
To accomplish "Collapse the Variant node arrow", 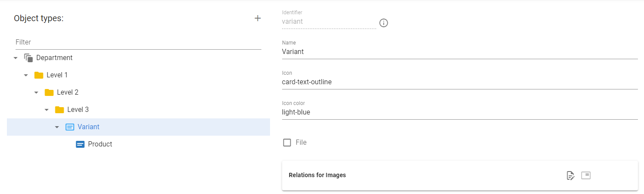I will pos(57,127).
